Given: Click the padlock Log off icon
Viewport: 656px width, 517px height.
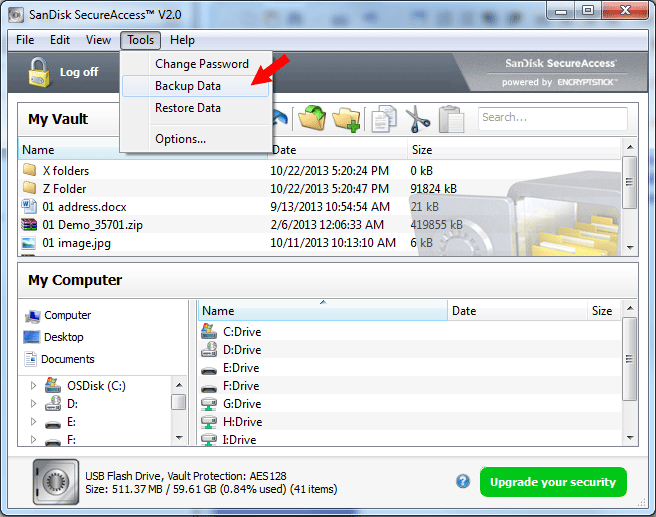Looking at the screenshot, I should click(39, 72).
